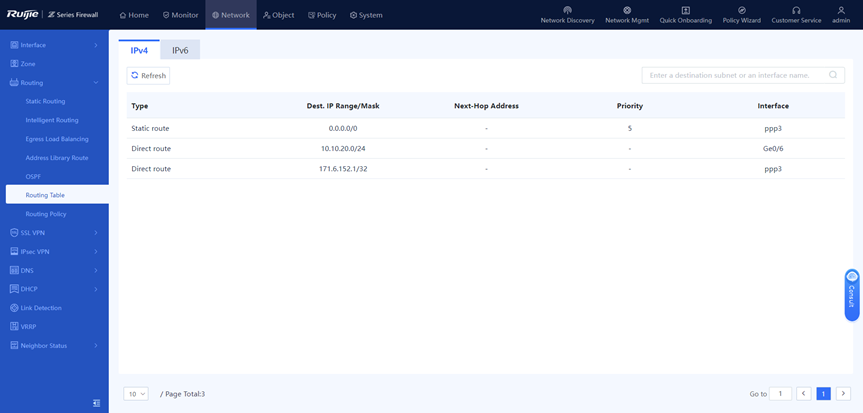Screen dimensions: 863x413
Task: Switch to the IPv6 tab
Action: (x=181, y=50)
